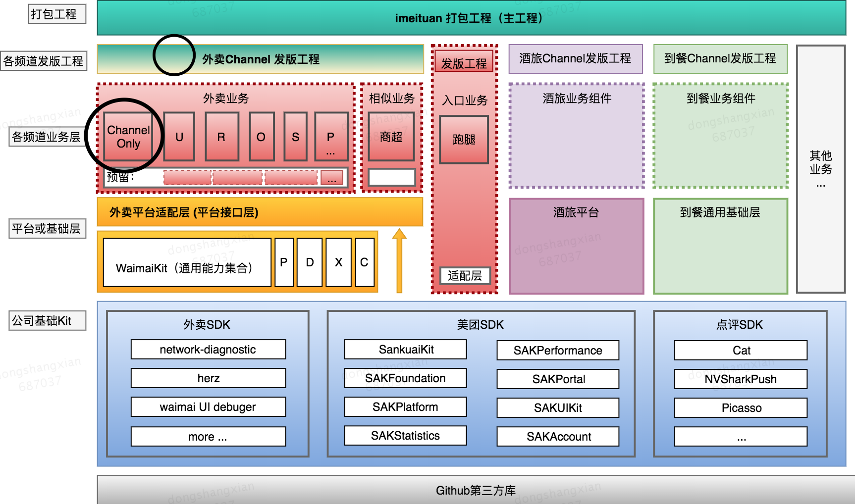
Task: Expand more ... in 外卖SDK list
Action: [208, 436]
